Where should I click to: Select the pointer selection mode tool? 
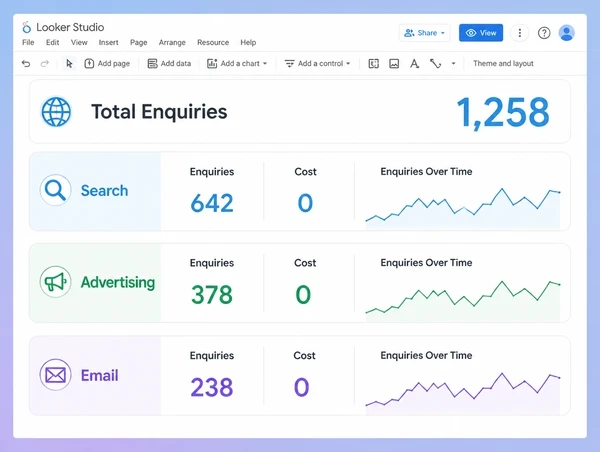69,64
